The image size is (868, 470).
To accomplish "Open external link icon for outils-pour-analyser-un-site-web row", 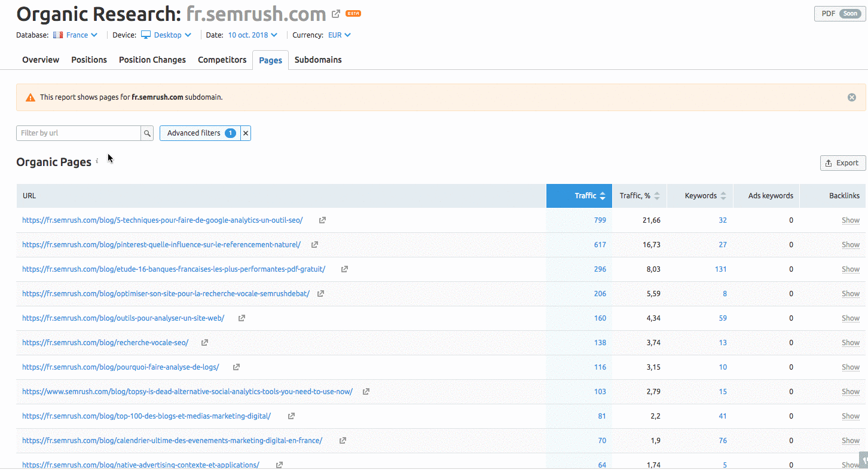I will click(x=242, y=318).
